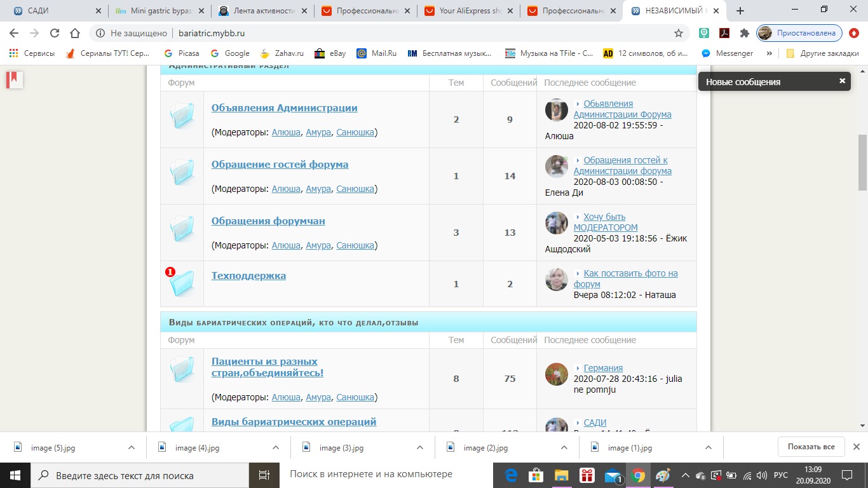Click the address bar showing bariatric.mybb.ru

389,33
